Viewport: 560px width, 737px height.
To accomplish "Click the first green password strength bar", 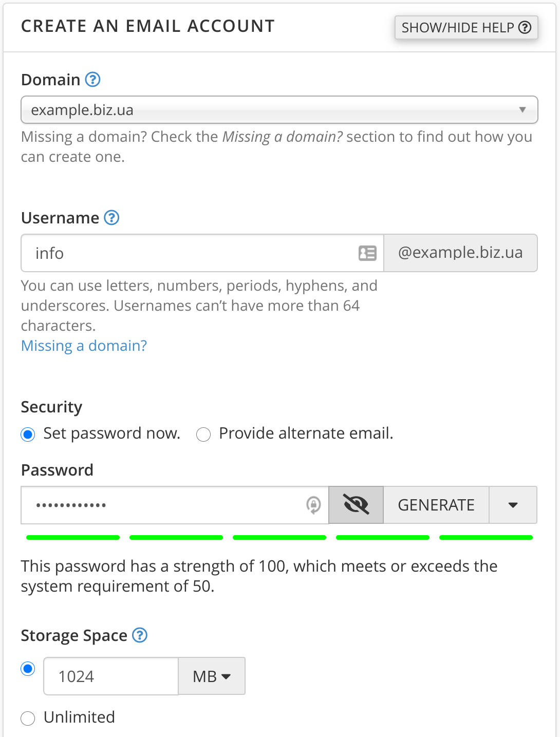I will point(73,537).
